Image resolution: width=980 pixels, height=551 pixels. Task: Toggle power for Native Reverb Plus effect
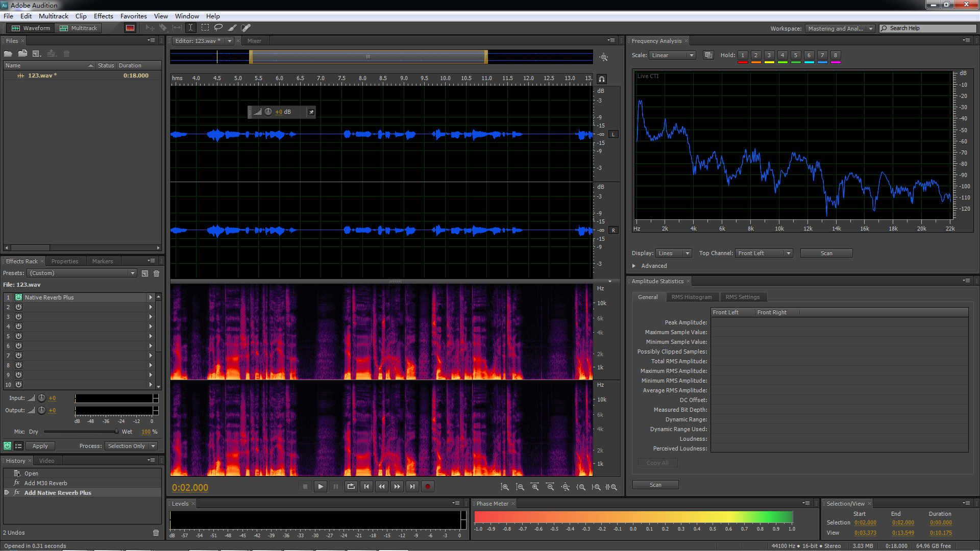18,297
